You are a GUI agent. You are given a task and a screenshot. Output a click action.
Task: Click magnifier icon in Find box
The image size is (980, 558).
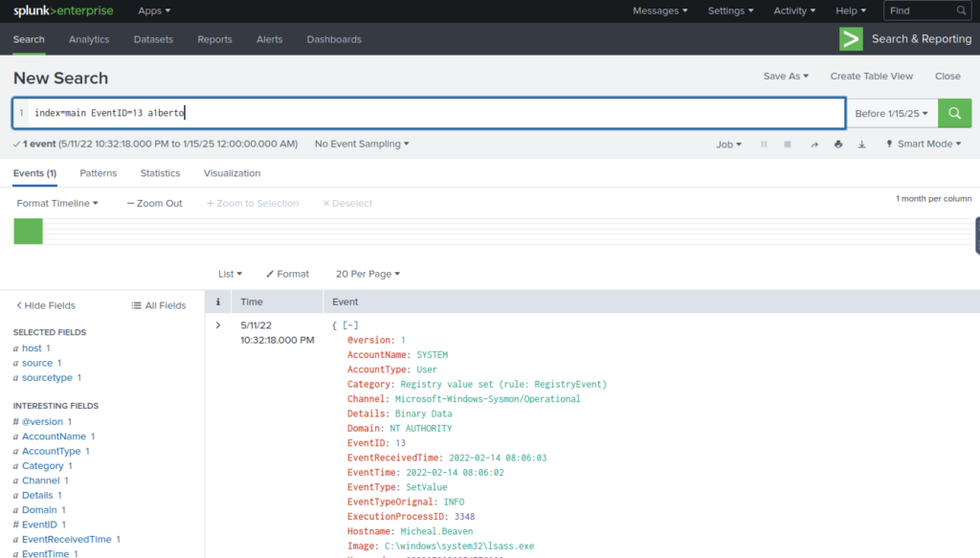(x=961, y=11)
